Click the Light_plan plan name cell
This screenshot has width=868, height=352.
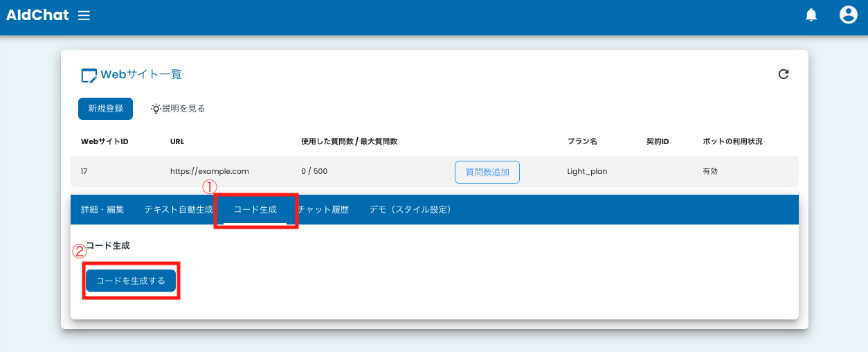click(x=587, y=171)
